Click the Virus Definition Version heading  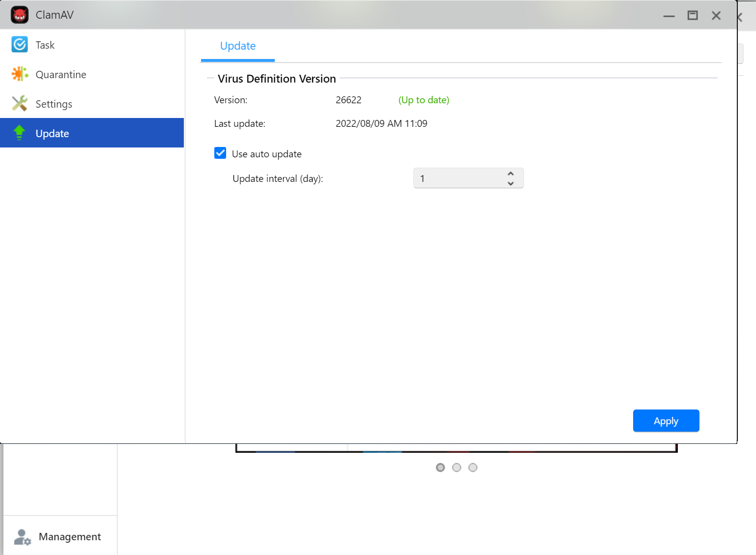(277, 79)
